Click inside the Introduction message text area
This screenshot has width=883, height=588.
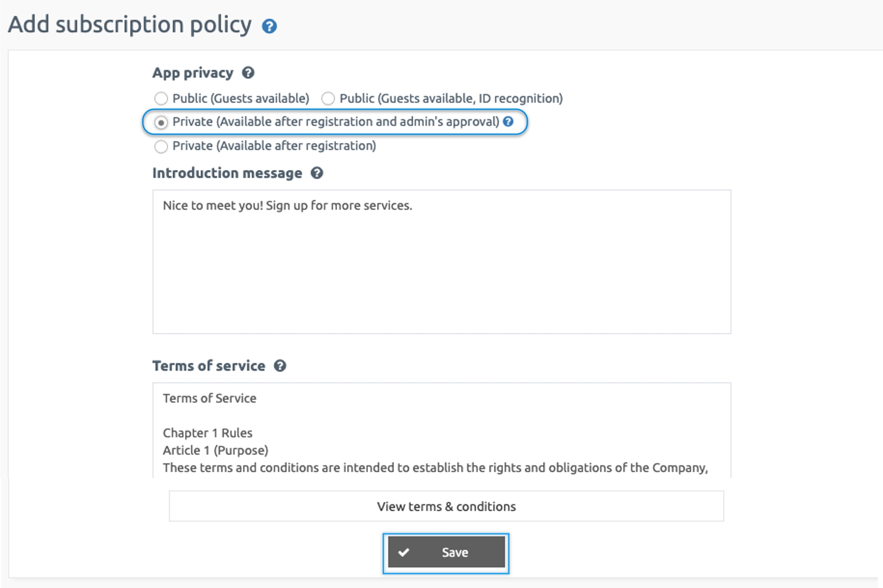tap(441, 262)
